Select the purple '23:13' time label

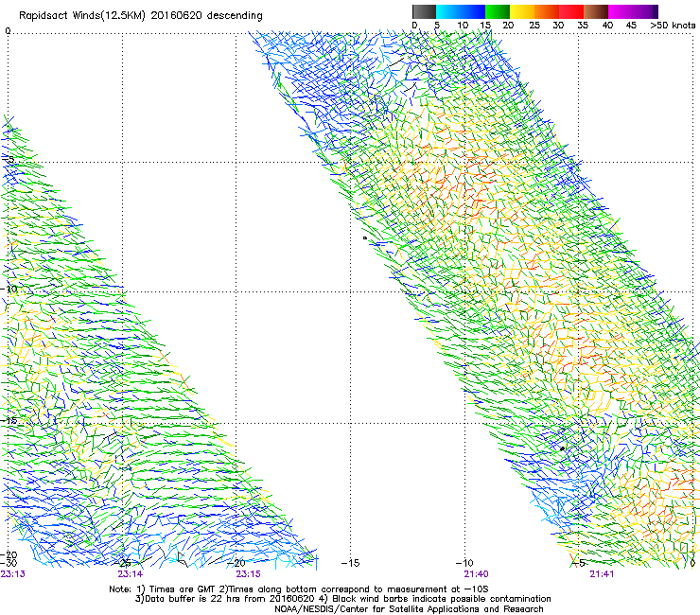13,574
